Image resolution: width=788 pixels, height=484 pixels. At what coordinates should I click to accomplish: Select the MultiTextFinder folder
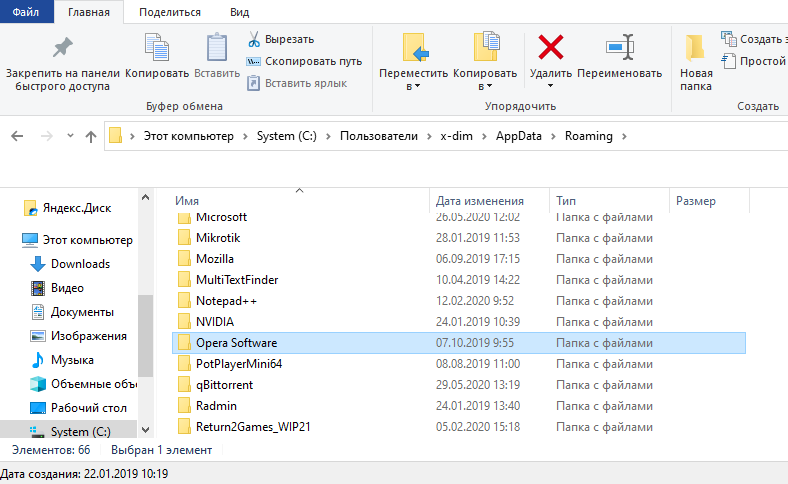click(x=459, y=280)
